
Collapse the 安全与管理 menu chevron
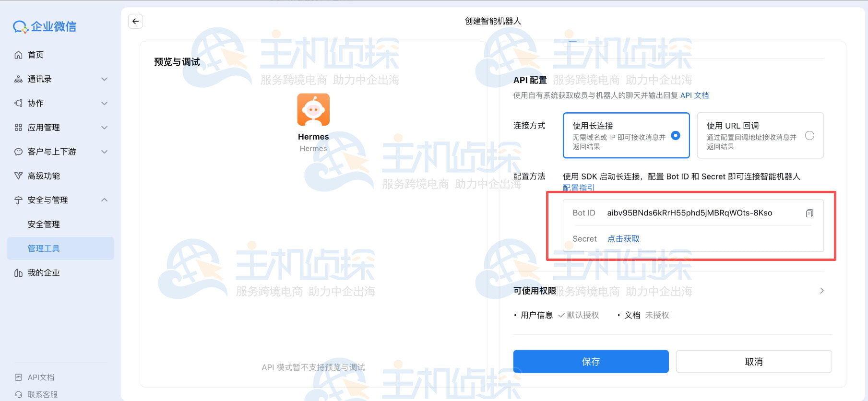[104, 200]
